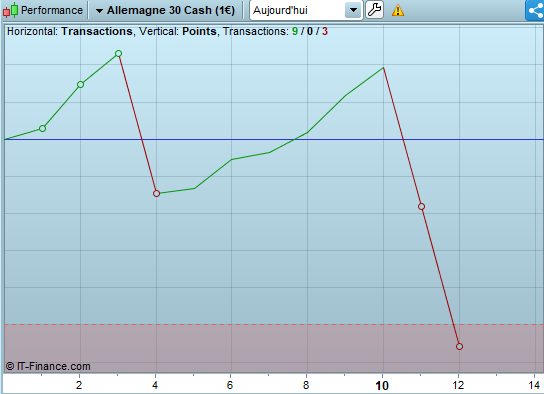Click the blue share icon
544x394 pixels.
click(x=535, y=10)
